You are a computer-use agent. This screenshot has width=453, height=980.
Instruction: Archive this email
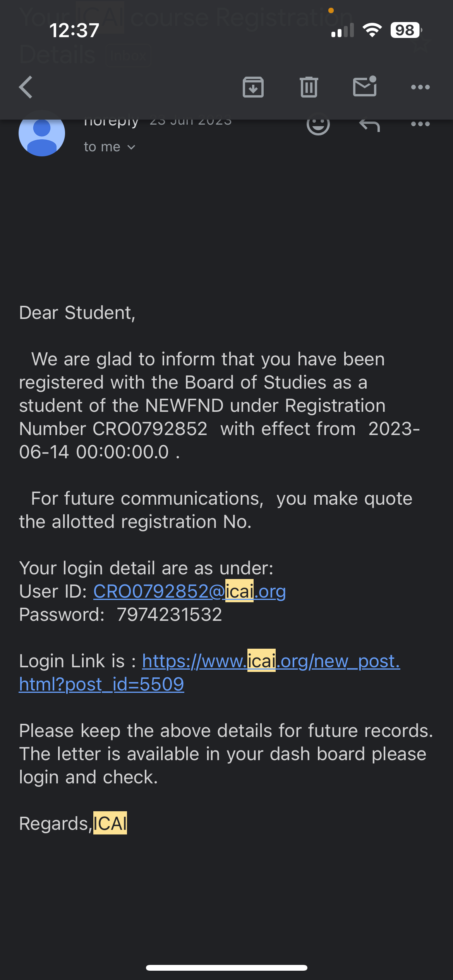click(x=253, y=87)
